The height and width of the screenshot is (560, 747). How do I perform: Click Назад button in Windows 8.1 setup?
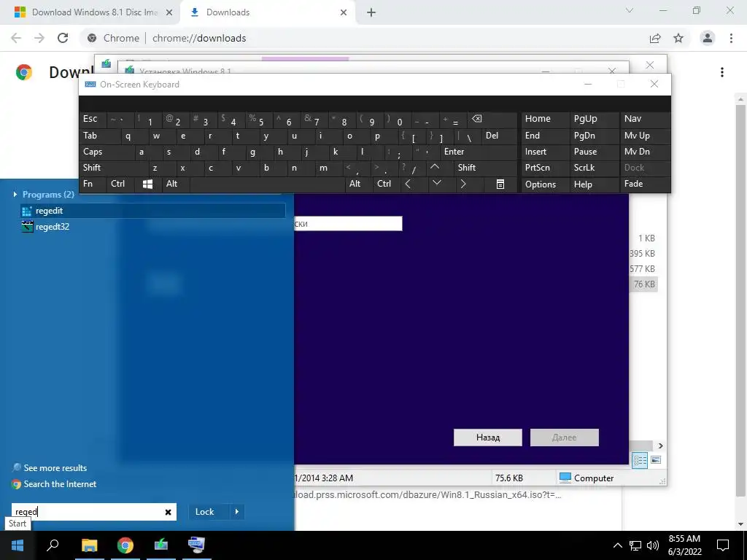tap(488, 437)
